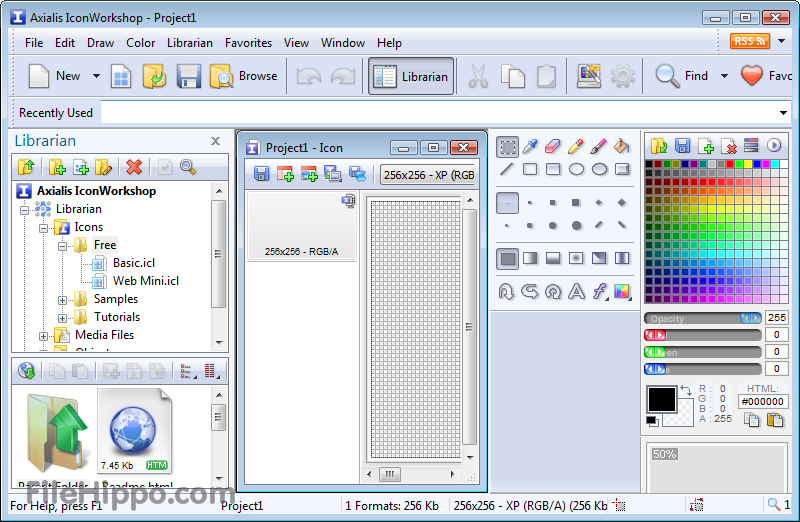Click the orange RSS button
Screen dimensions: 800x522
pos(749,41)
